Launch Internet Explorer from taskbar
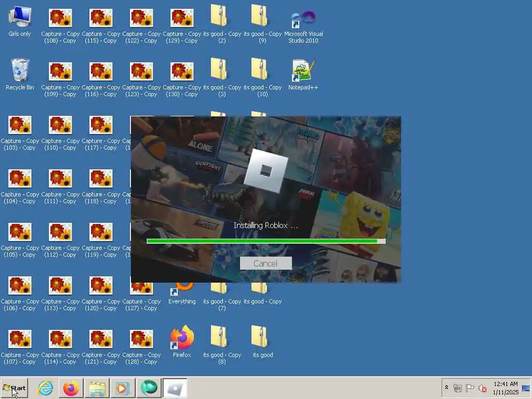 click(46, 388)
